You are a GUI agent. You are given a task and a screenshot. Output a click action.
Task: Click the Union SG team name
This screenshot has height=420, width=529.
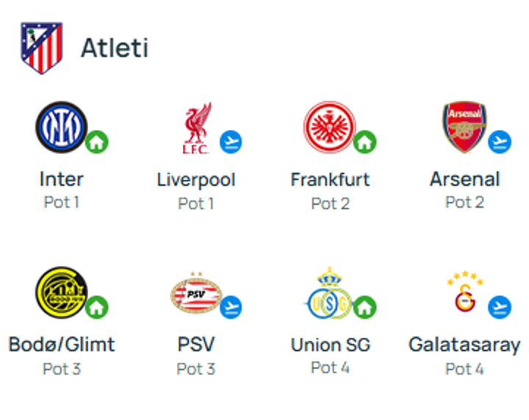(x=331, y=344)
